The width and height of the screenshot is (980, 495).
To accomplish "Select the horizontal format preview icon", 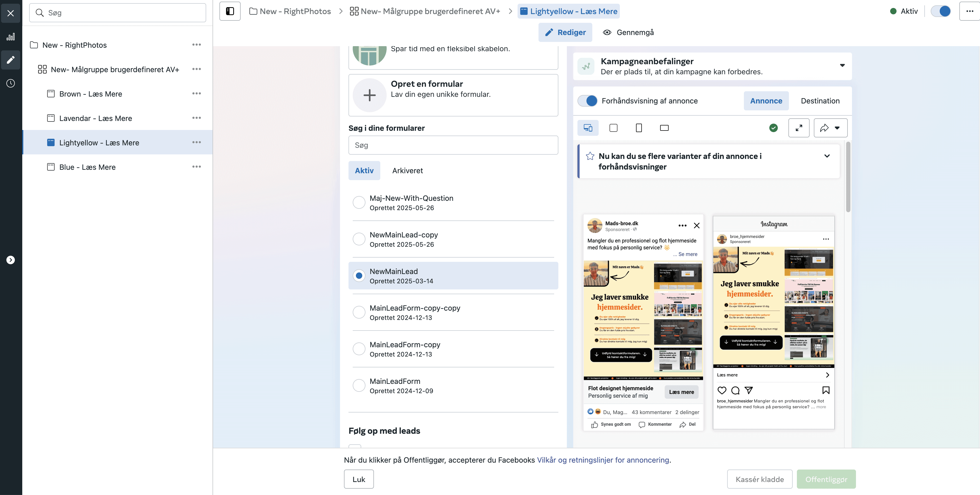I will click(664, 128).
